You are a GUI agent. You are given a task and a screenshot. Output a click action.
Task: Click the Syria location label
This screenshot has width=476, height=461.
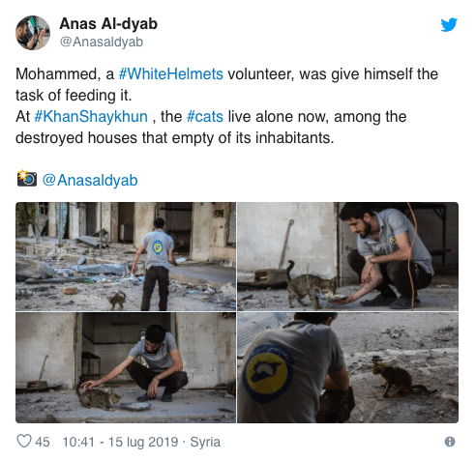pyautogui.click(x=205, y=442)
